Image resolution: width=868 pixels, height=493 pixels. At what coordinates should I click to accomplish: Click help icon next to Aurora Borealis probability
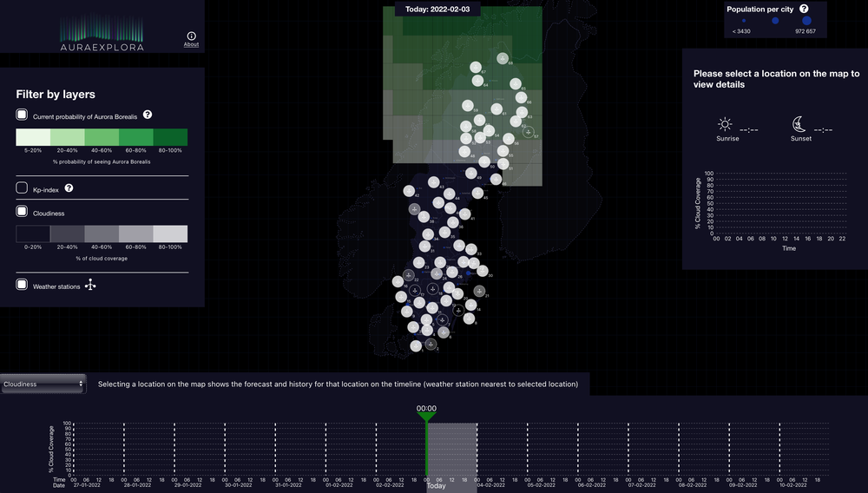(x=148, y=115)
